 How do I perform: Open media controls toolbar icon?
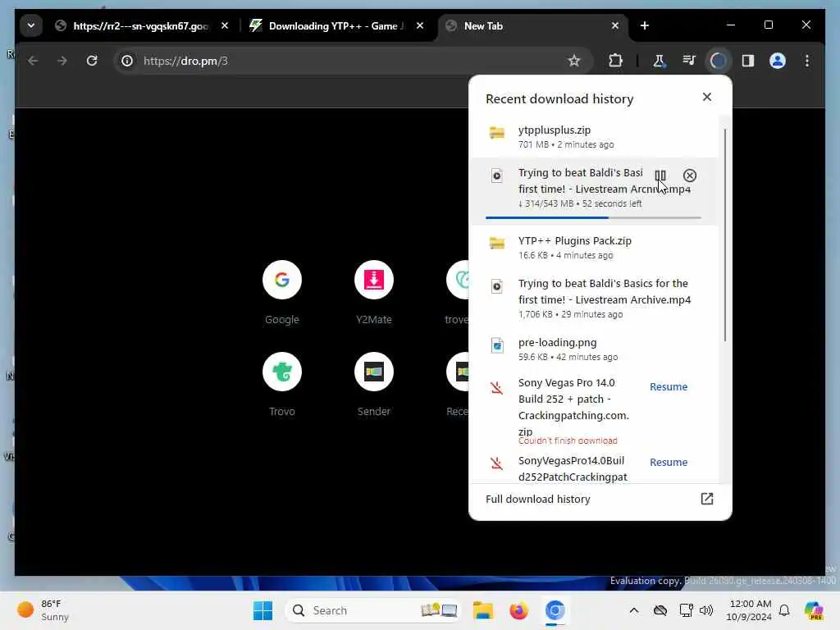[x=689, y=61]
